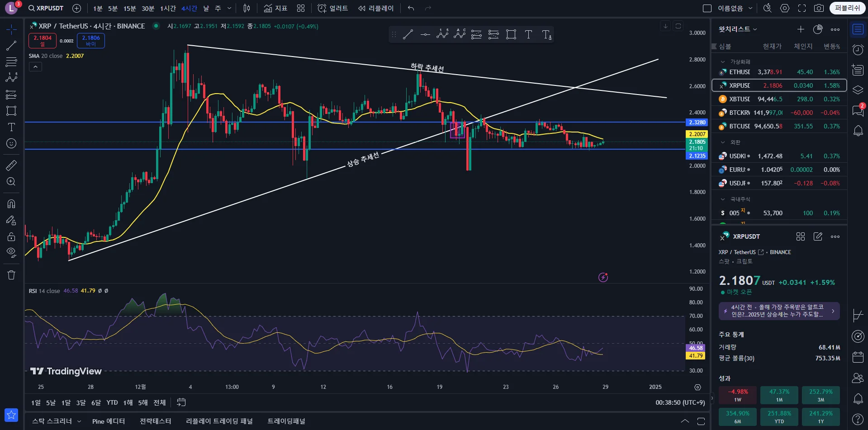The image size is (868, 430).
Task: Click the undo arrow
Action: point(411,8)
